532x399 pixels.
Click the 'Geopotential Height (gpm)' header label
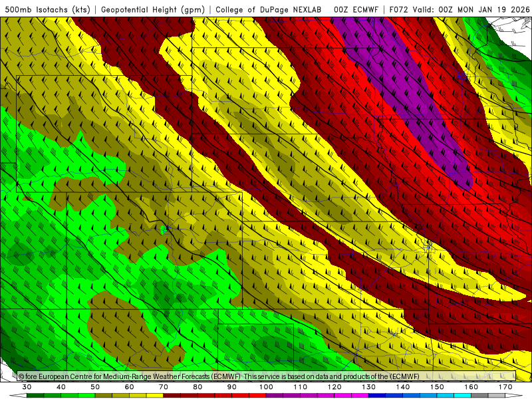point(153,9)
